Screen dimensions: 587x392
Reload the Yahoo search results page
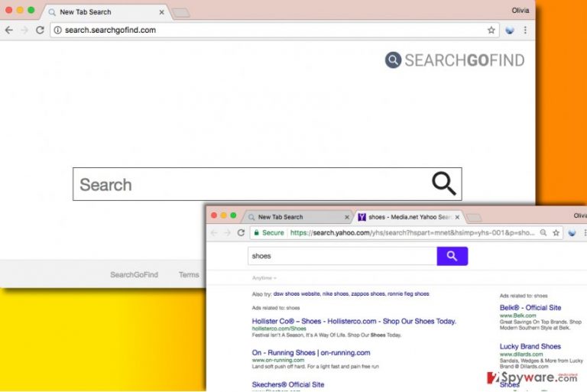tap(241, 232)
